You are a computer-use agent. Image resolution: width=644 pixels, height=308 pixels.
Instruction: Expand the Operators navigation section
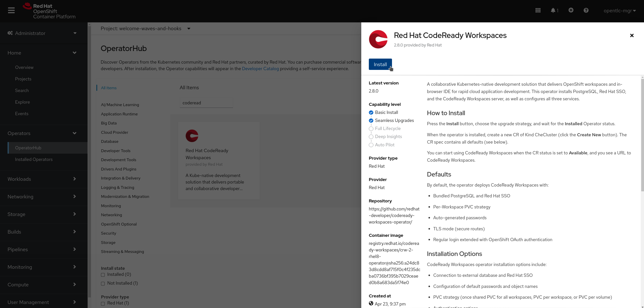(41, 133)
